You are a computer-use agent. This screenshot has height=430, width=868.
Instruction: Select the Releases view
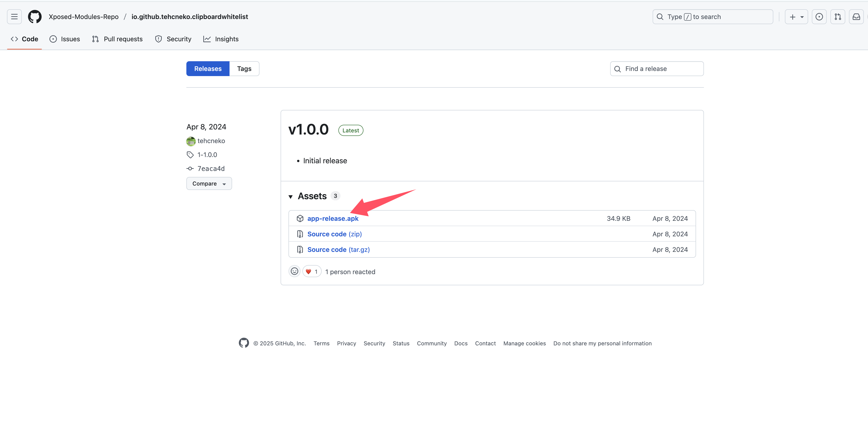[x=207, y=68]
